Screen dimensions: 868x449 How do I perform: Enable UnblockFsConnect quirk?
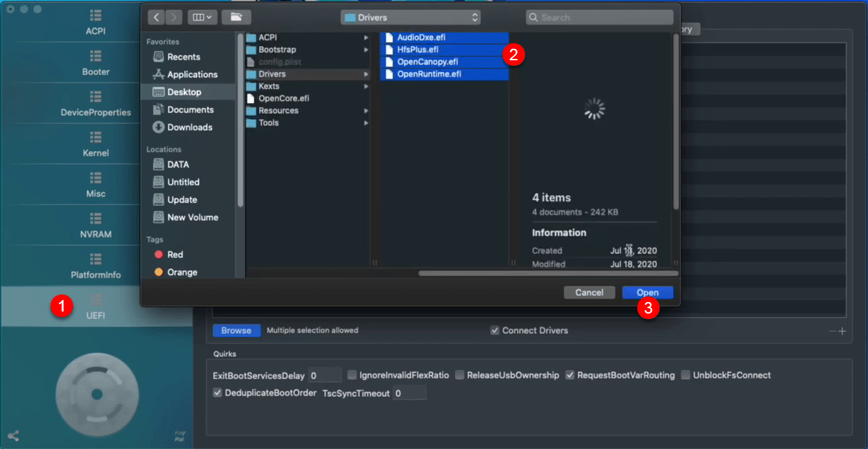(x=686, y=375)
